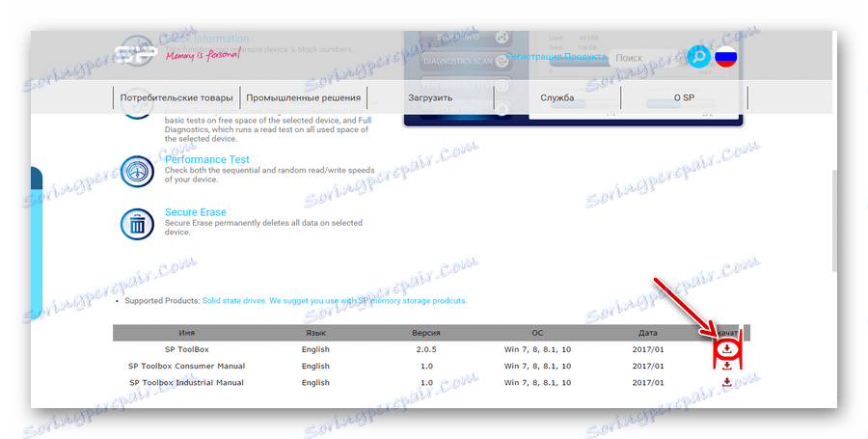The height and width of the screenshot is (439, 868).
Task: Open Загрузить menu
Action: click(x=430, y=97)
